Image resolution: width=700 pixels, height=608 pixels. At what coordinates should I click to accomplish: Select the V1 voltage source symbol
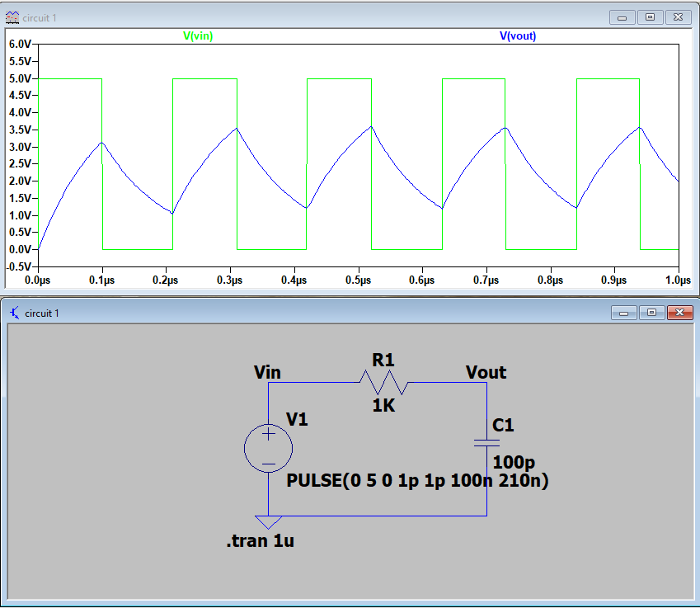pos(268,450)
